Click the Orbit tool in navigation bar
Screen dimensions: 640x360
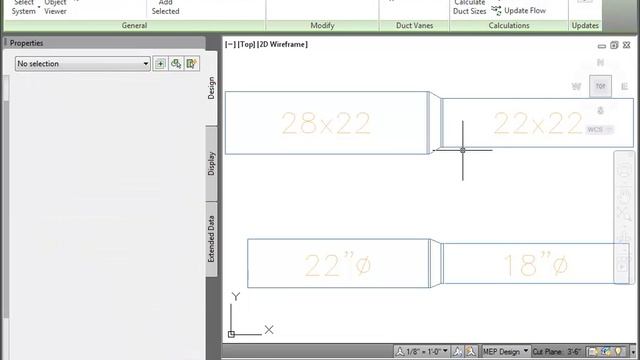(624, 237)
